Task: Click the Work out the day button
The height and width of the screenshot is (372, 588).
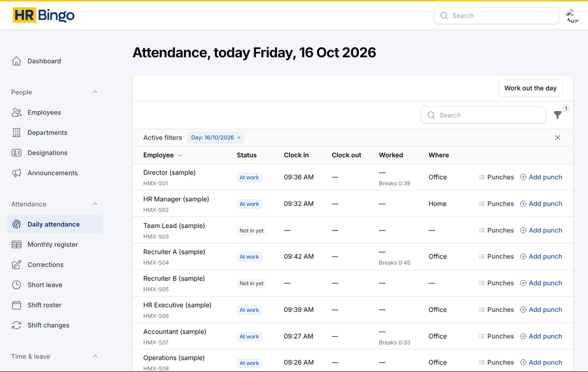Action: [531, 88]
